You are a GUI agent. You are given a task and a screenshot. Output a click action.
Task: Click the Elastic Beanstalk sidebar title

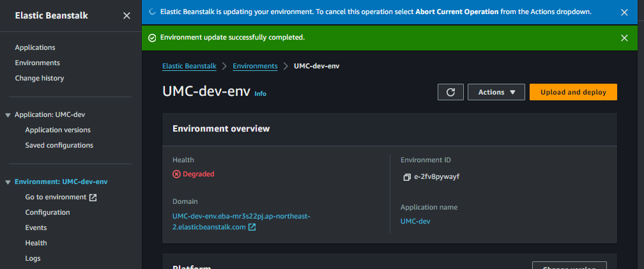(51, 15)
